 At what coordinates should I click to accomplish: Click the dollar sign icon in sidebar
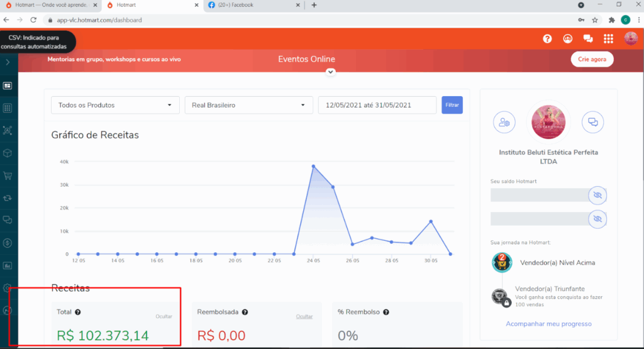coord(8,243)
